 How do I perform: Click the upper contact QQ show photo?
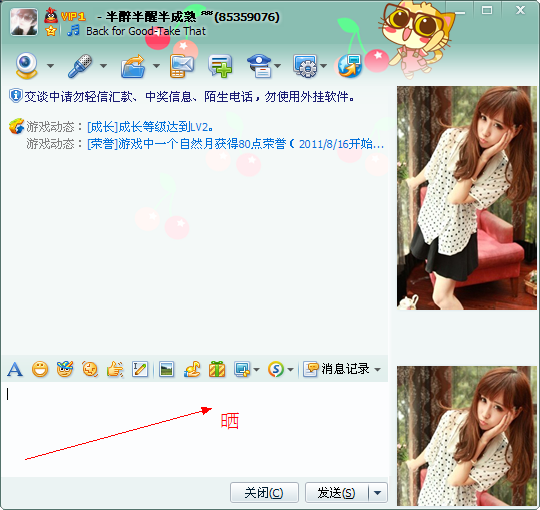tap(467, 198)
